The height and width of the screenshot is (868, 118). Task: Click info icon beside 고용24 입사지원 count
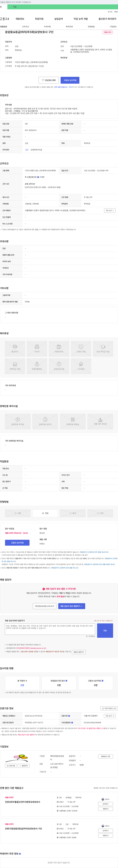(102, 681)
